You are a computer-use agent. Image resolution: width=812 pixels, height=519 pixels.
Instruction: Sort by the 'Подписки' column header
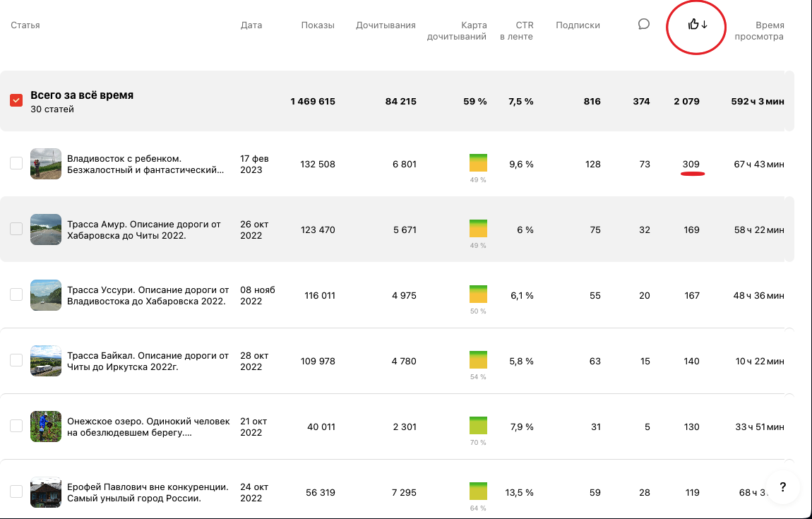578,25
